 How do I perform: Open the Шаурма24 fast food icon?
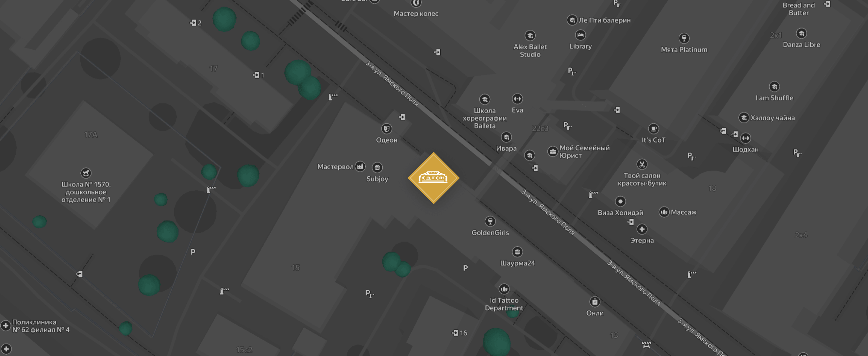[x=517, y=252]
